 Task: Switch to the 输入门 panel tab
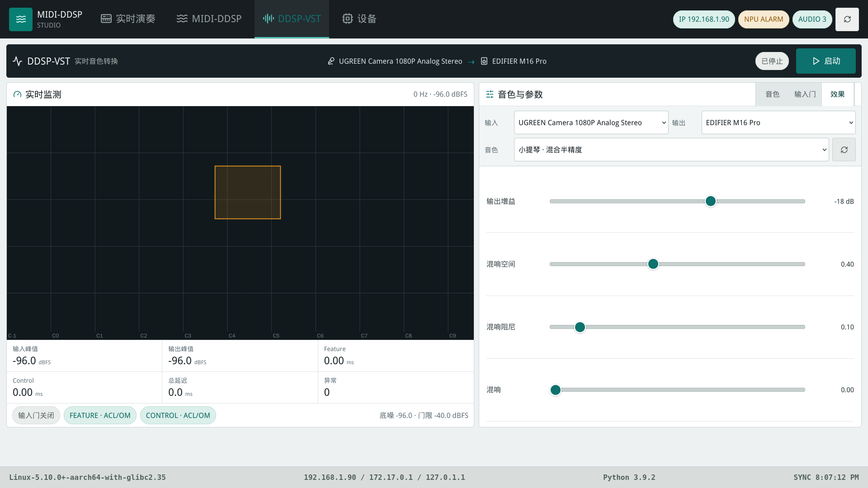(805, 94)
